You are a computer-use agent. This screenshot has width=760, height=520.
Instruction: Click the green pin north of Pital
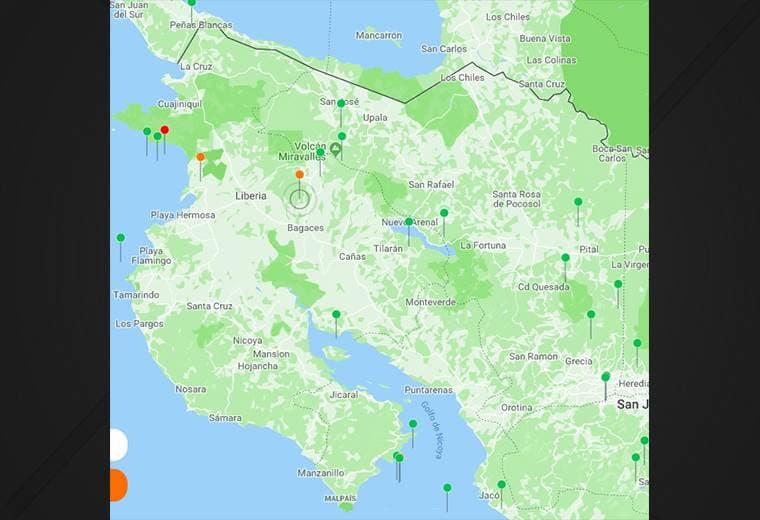pyautogui.click(x=578, y=202)
